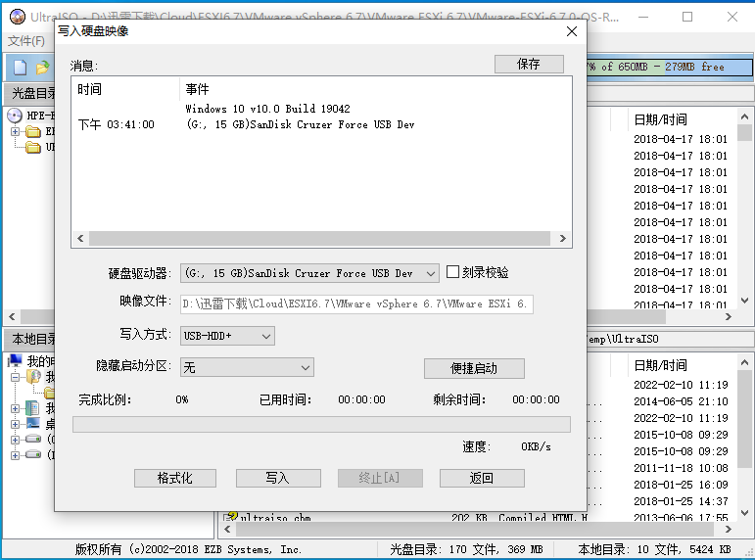Click the 终止[A] (Abort) button
This screenshot has width=755, height=560.
tap(380, 478)
